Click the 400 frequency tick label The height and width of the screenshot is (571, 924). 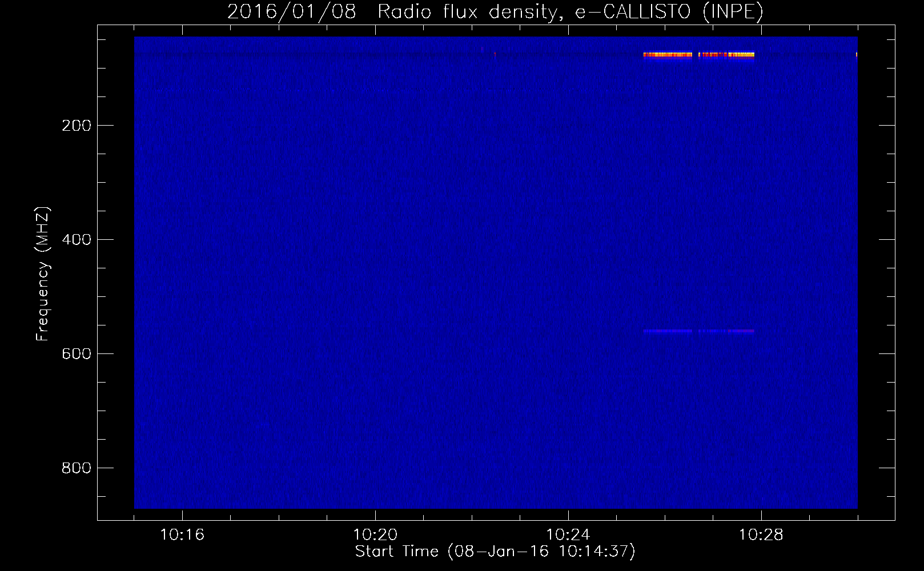77,240
